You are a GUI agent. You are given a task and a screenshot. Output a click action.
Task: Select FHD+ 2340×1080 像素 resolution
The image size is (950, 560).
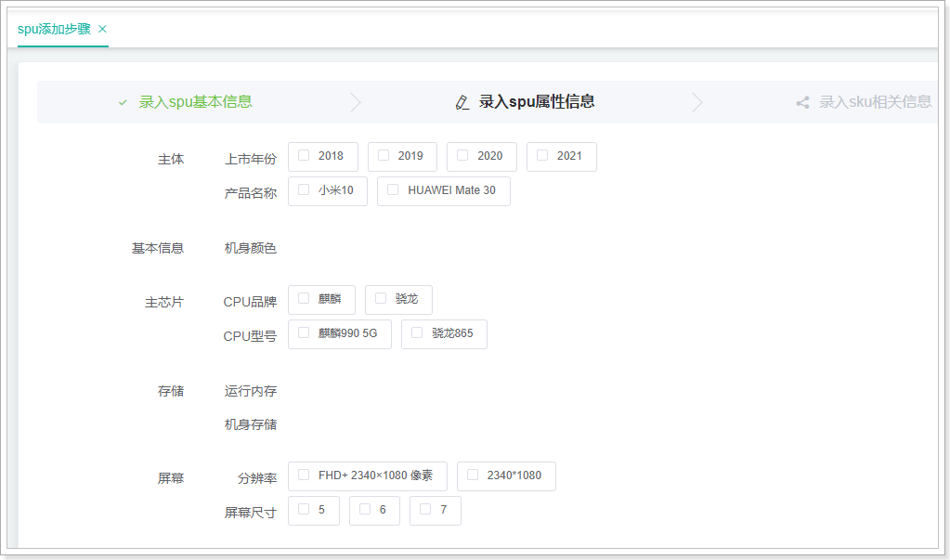point(368,476)
